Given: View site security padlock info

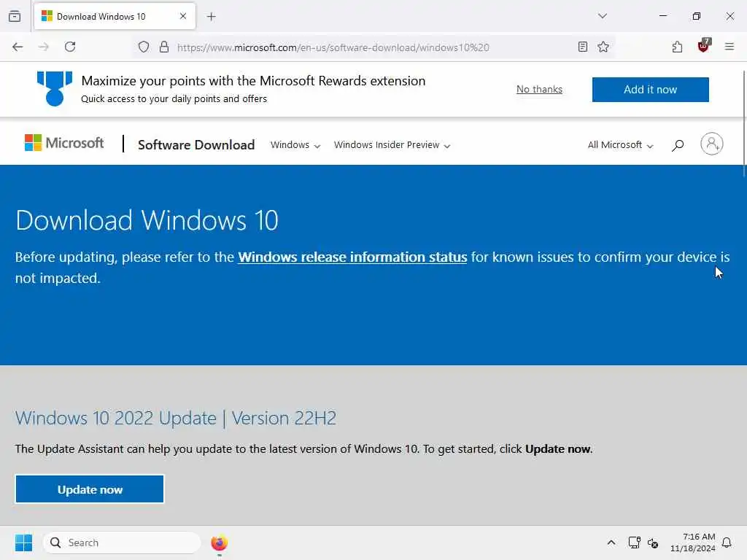Looking at the screenshot, I should (164, 47).
